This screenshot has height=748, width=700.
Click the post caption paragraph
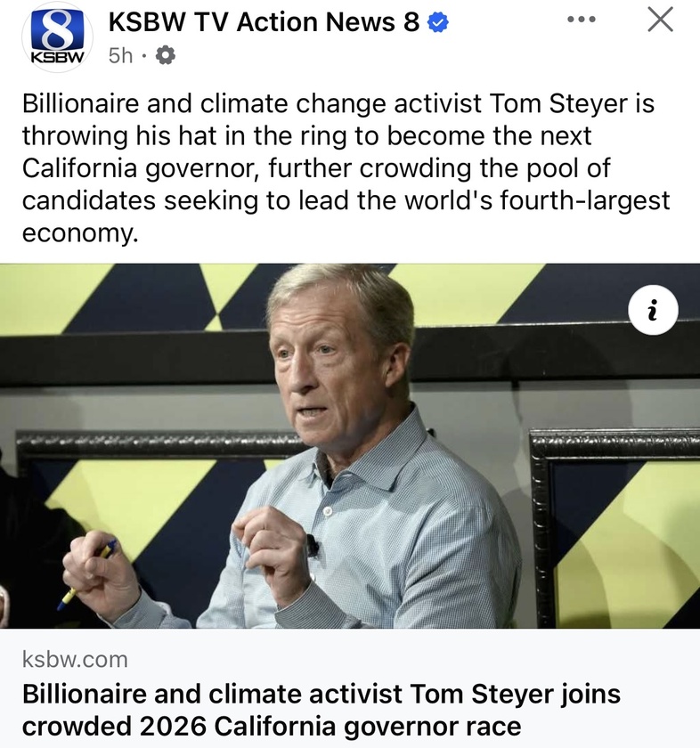(x=346, y=168)
